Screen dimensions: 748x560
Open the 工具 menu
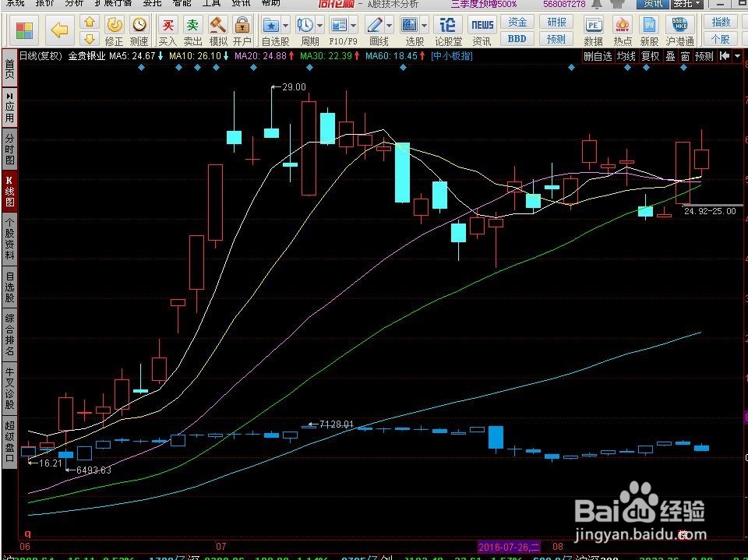[x=211, y=3]
